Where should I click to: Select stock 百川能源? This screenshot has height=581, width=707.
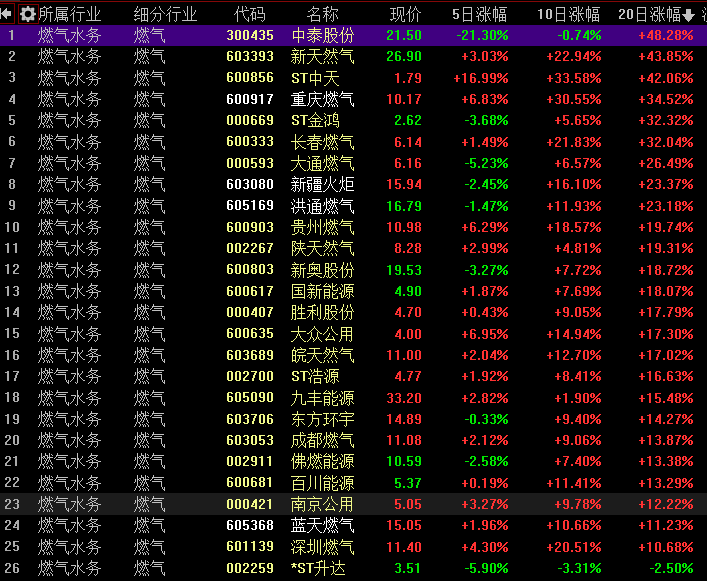(323, 483)
